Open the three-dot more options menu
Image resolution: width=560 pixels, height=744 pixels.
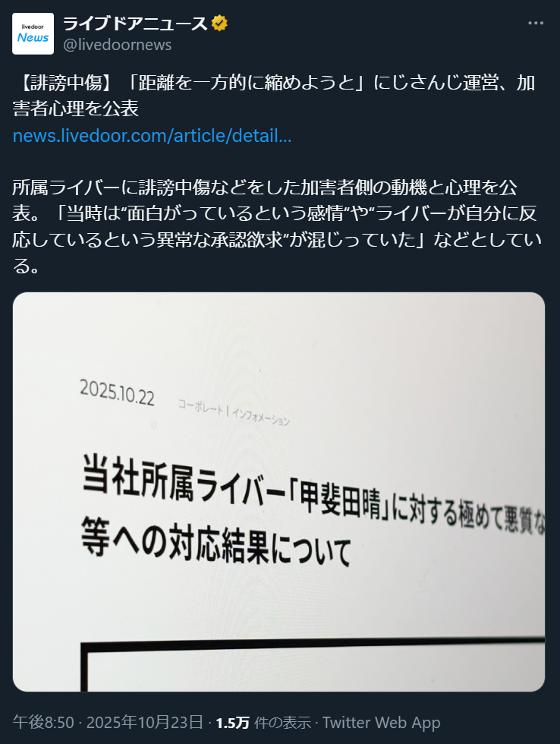(x=536, y=23)
